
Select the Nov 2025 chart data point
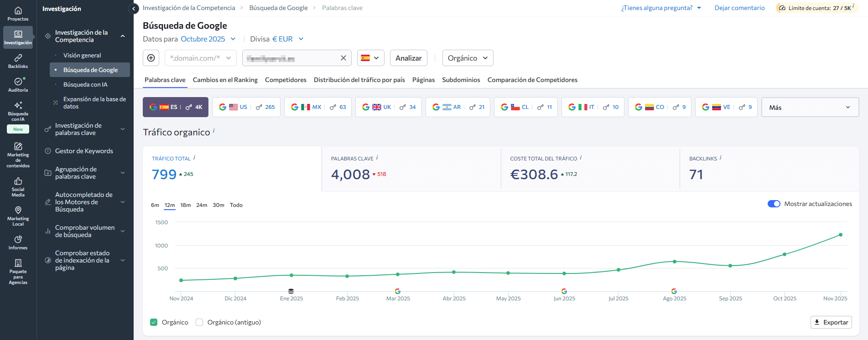coord(840,235)
